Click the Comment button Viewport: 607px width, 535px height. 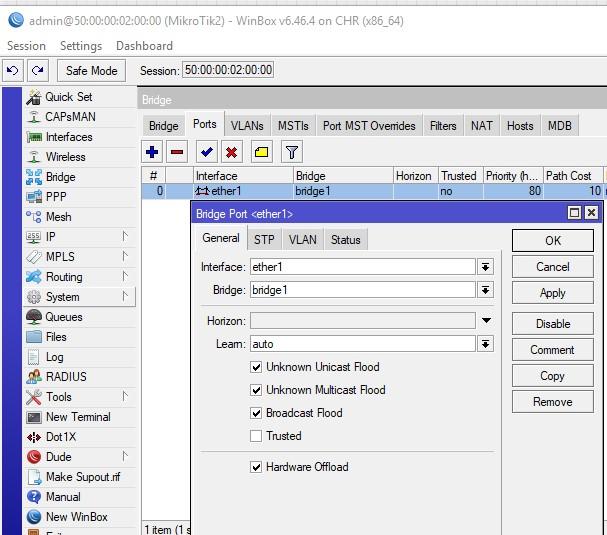553,350
